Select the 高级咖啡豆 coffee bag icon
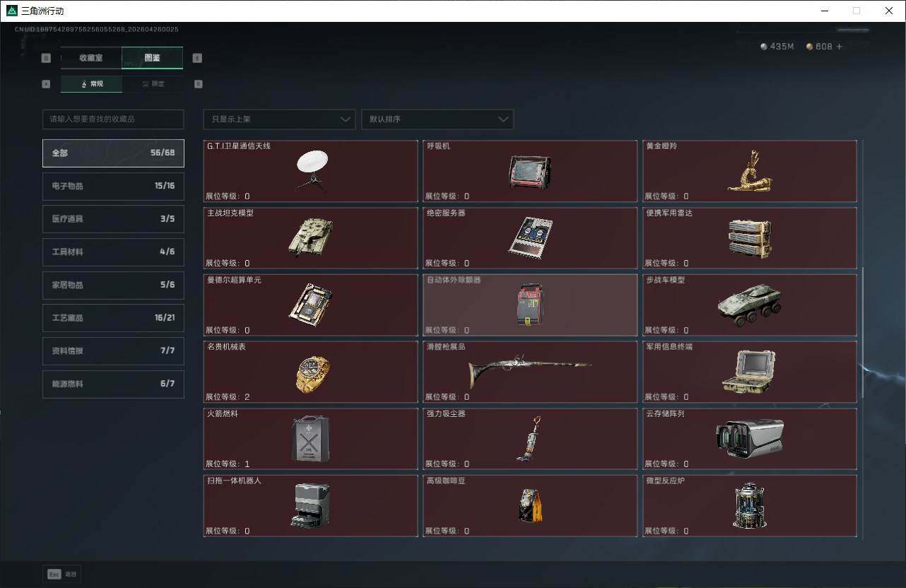Image resolution: width=906 pixels, height=588 pixels. click(x=530, y=505)
